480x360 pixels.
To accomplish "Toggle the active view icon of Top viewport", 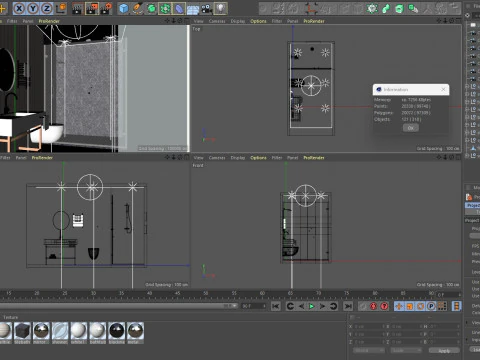I will [458, 21].
